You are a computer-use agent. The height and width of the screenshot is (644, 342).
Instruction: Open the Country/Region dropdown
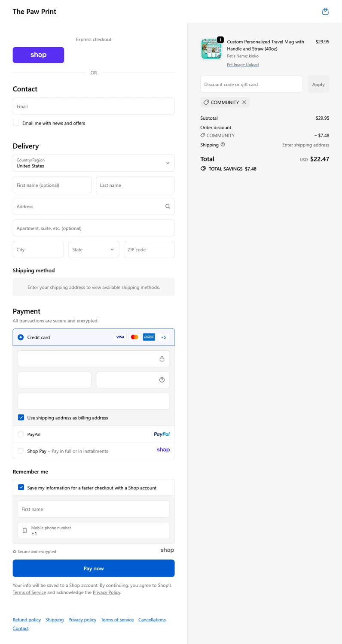click(94, 163)
